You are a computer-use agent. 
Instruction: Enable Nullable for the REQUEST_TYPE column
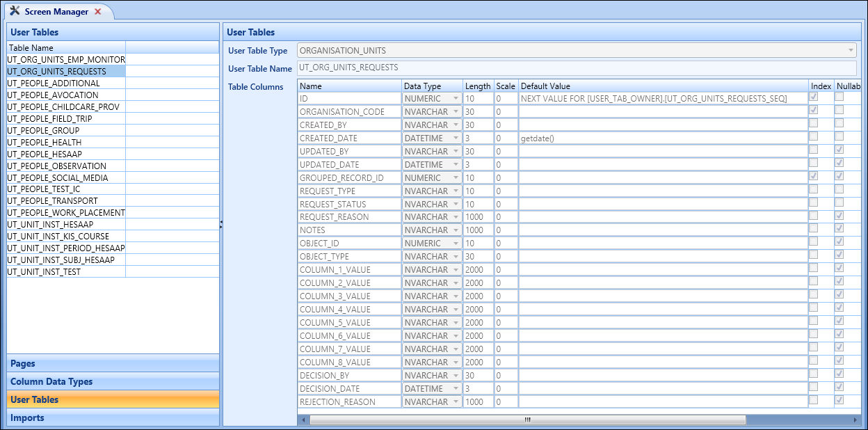point(839,190)
